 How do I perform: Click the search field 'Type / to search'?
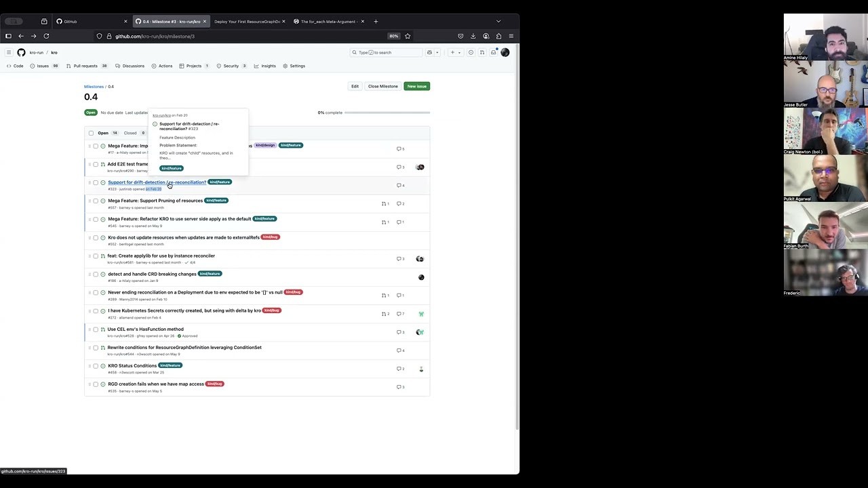[x=385, y=52]
